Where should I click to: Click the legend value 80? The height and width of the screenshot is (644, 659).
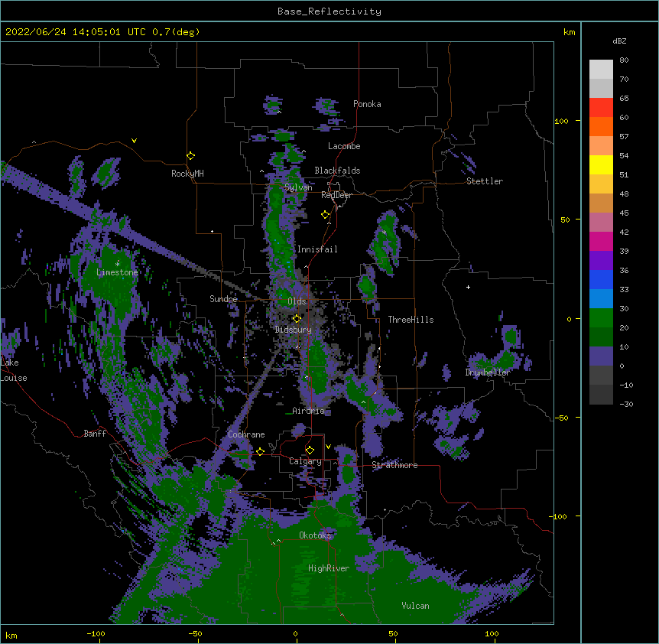[x=624, y=60]
